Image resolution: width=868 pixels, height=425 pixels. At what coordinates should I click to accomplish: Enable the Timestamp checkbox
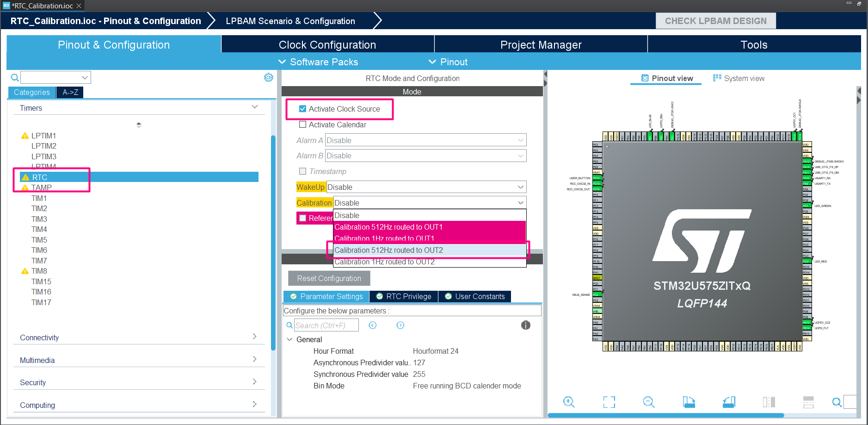coord(303,171)
